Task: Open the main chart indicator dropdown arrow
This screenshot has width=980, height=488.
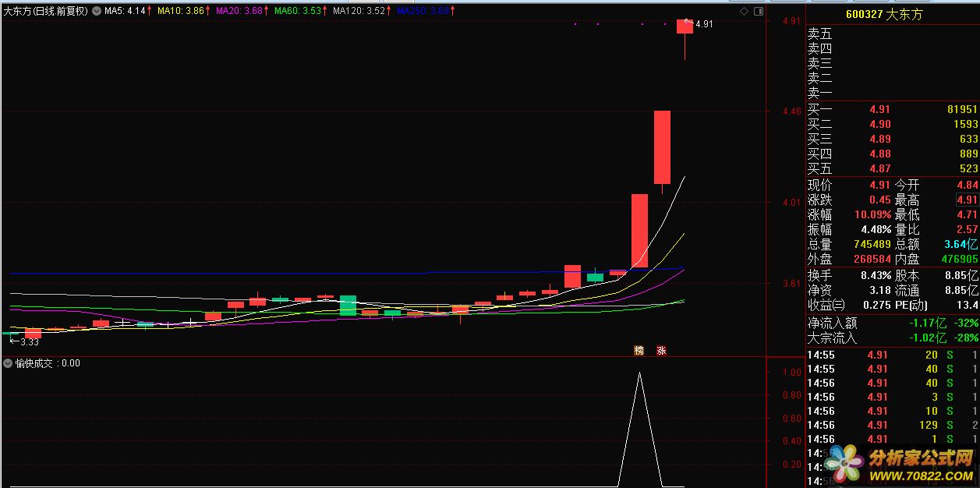Action: [x=96, y=12]
